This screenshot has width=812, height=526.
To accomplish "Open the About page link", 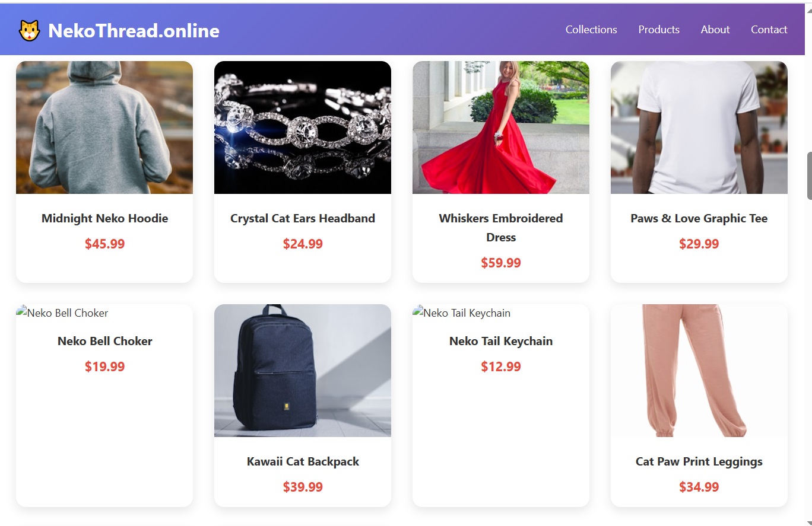I will pos(715,30).
